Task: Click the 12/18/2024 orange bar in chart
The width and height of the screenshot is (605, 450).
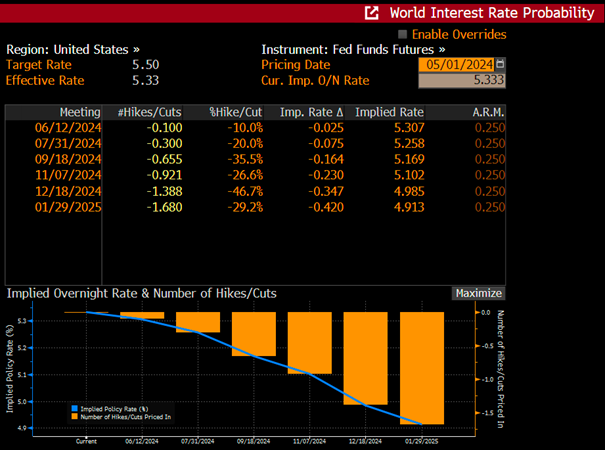Action: tap(365, 358)
